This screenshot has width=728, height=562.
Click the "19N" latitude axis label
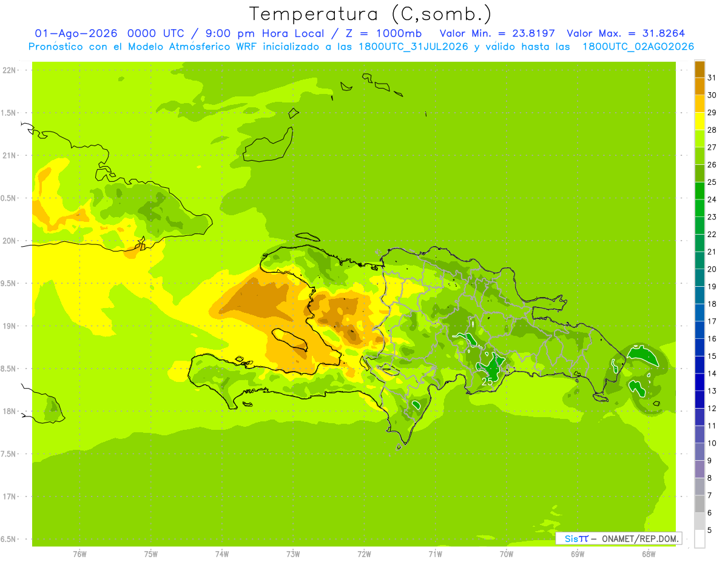(x=10, y=326)
